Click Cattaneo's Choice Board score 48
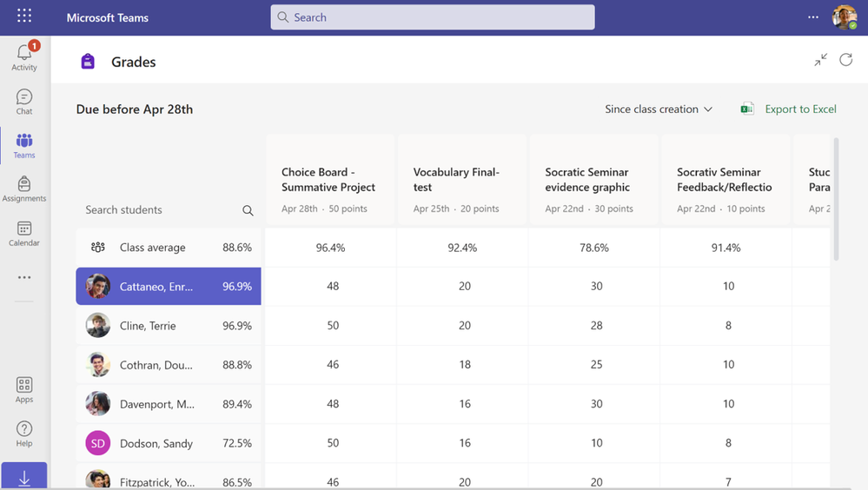 [x=333, y=286]
